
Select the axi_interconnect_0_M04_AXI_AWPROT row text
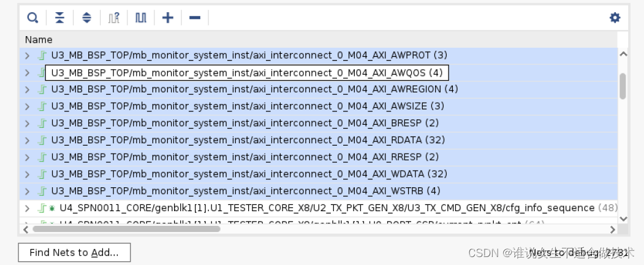click(x=249, y=55)
